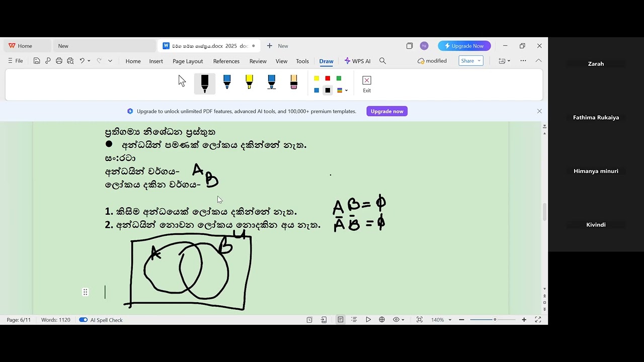Open the 140% zoom level dropdown
644x362 pixels.
point(441,320)
